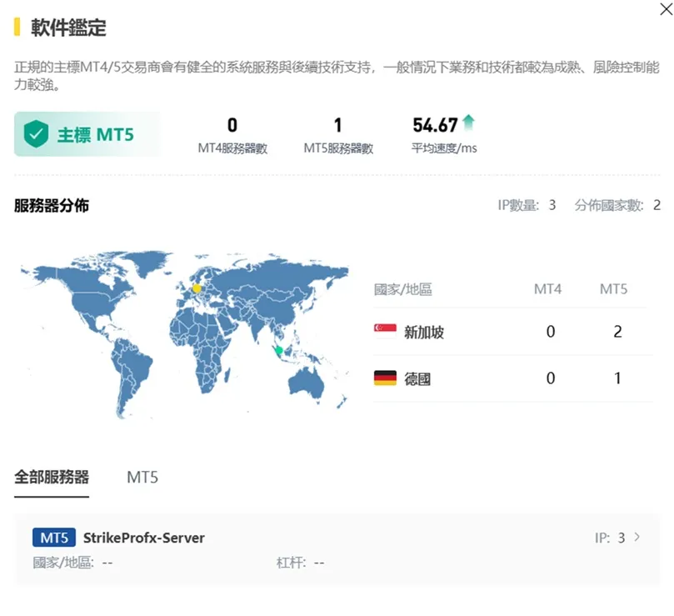674x616 pixels.
Task: Select the 新加坡 row name
Action: click(x=424, y=332)
